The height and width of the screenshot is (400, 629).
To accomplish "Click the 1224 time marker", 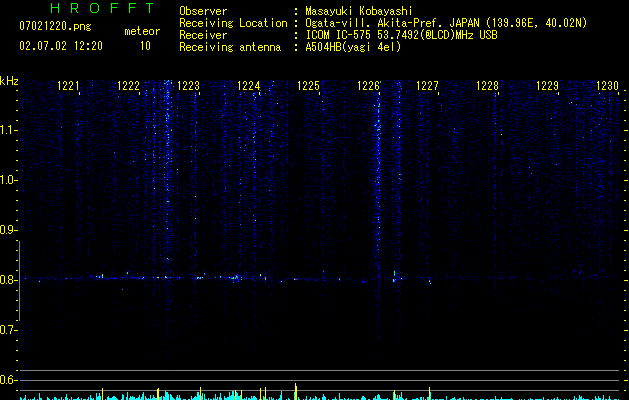I will tap(248, 86).
